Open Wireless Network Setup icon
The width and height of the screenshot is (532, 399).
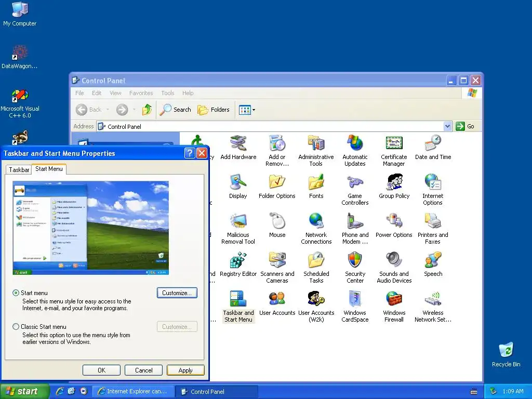tap(433, 307)
